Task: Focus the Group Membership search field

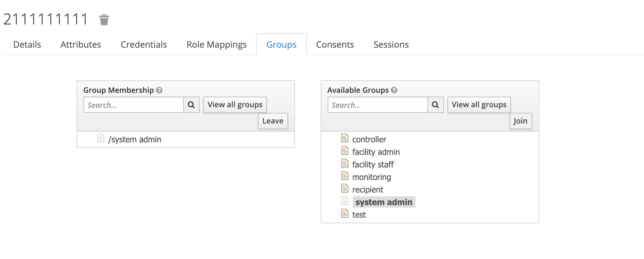Action: (x=134, y=105)
